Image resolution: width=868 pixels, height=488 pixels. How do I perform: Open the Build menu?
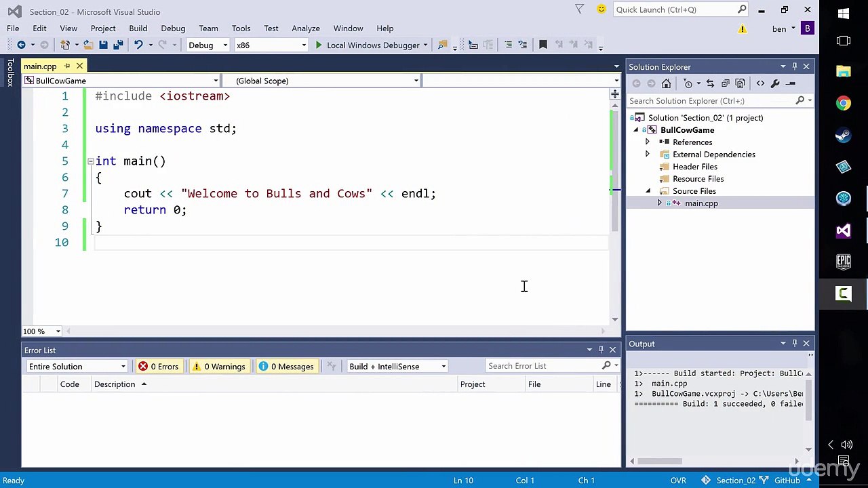tap(138, 28)
